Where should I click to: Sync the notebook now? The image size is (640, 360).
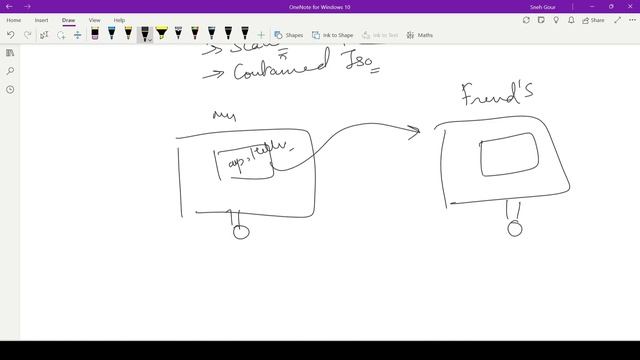[526, 20]
